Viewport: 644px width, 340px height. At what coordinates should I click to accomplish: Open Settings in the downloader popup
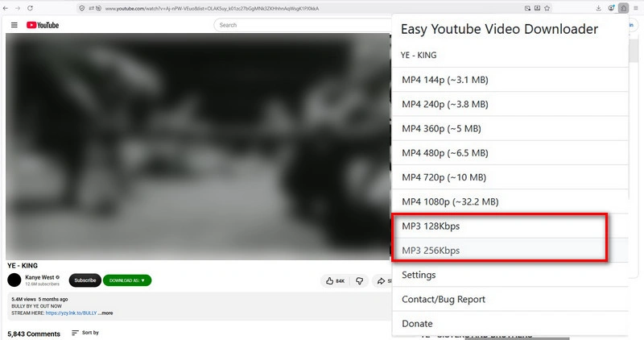pos(510,275)
